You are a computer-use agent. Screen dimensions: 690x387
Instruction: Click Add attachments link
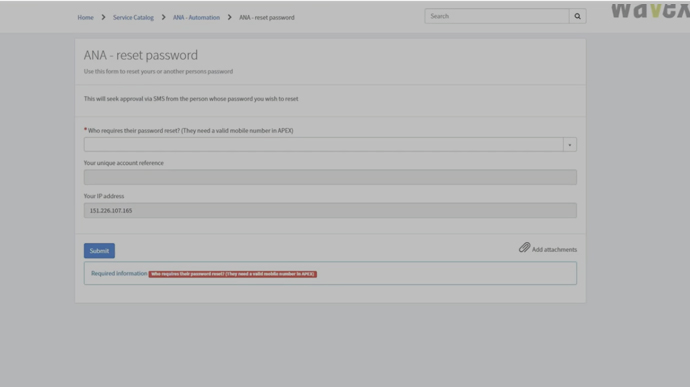(x=554, y=250)
